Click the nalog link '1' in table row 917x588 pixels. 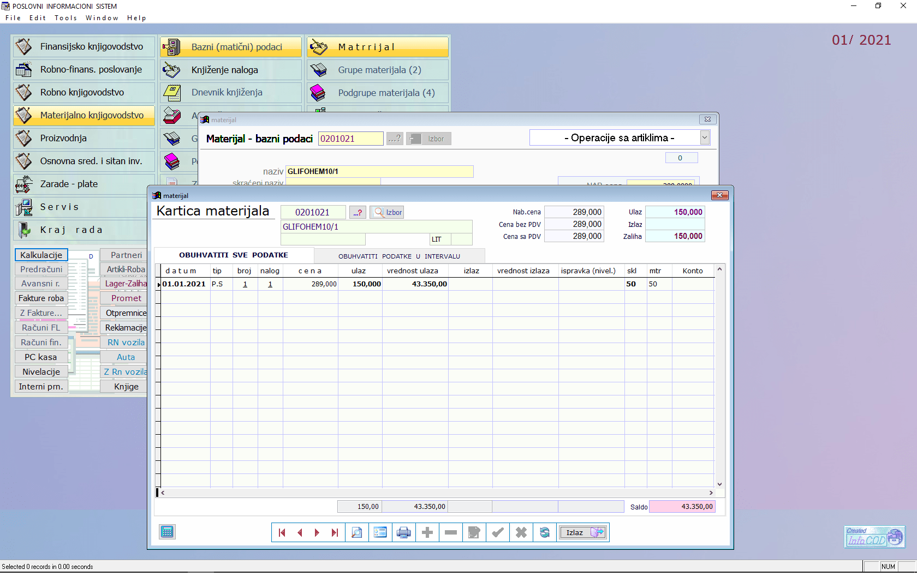pos(270,284)
